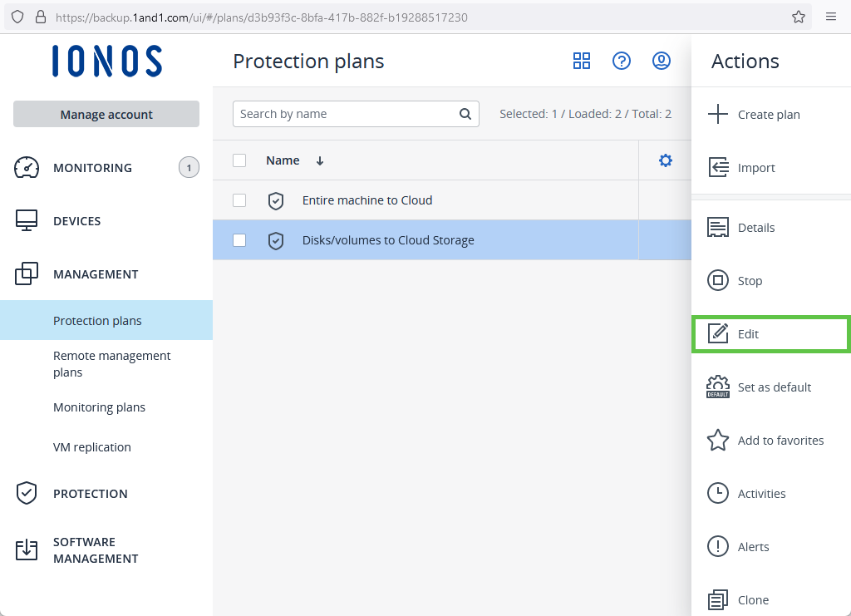This screenshot has width=851, height=616.
Task: Bookmark page with the star icon
Action: [x=799, y=17]
